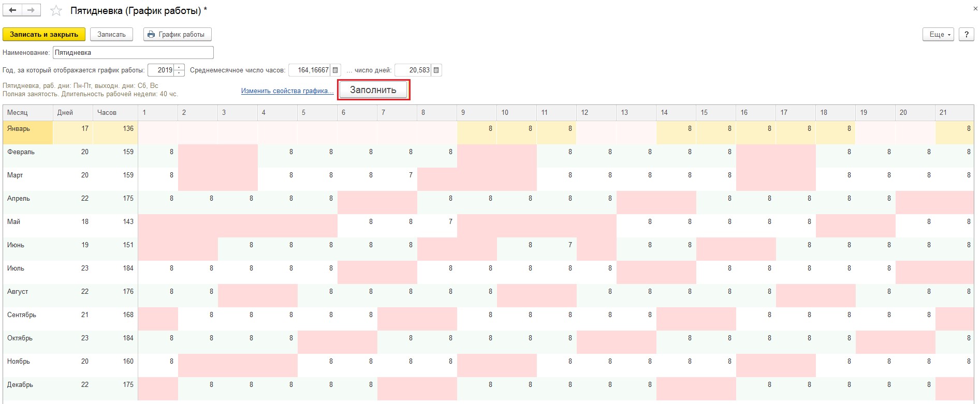This screenshot has width=980, height=404.
Task: Click day column header 1
Action: tap(158, 113)
